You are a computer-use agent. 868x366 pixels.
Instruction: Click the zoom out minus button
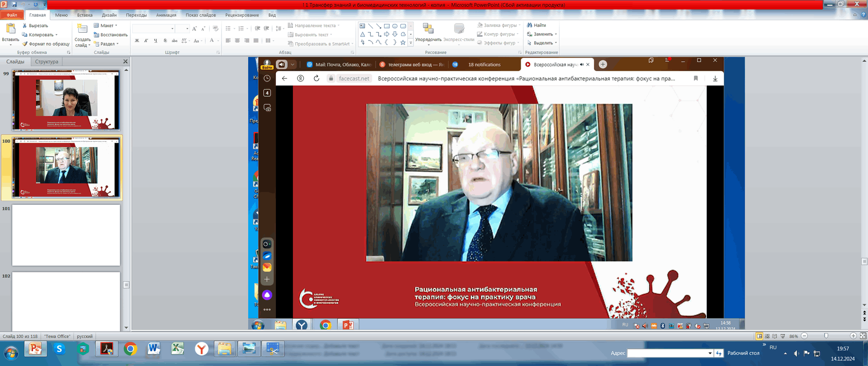pyautogui.click(x=804, y=336)
